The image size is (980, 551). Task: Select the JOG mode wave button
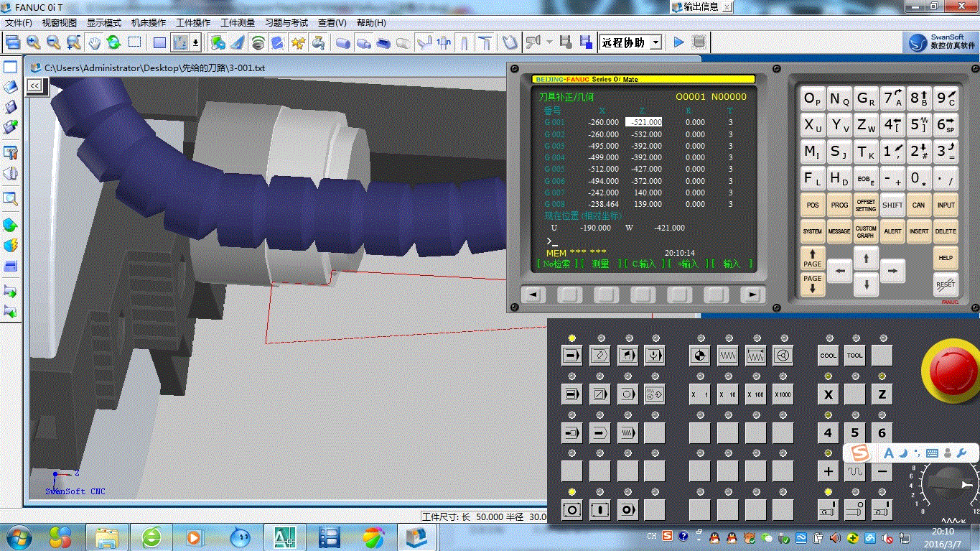(x=727, y=355)
